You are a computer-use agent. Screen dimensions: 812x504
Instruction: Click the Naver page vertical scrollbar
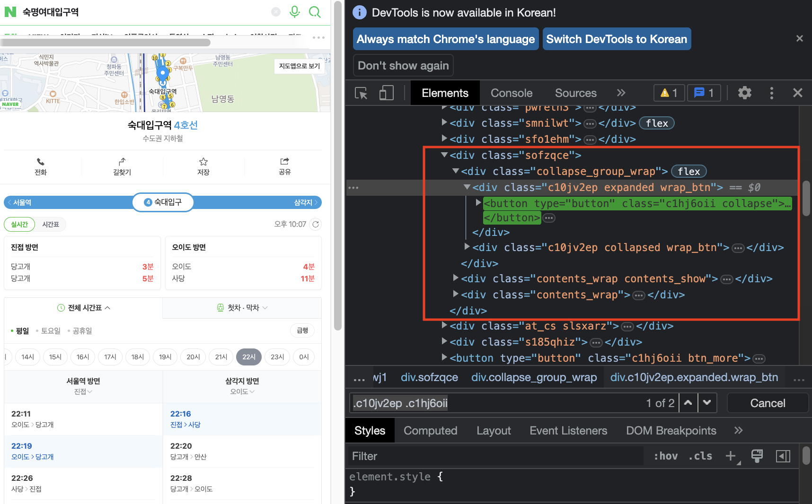pos(338,165)
